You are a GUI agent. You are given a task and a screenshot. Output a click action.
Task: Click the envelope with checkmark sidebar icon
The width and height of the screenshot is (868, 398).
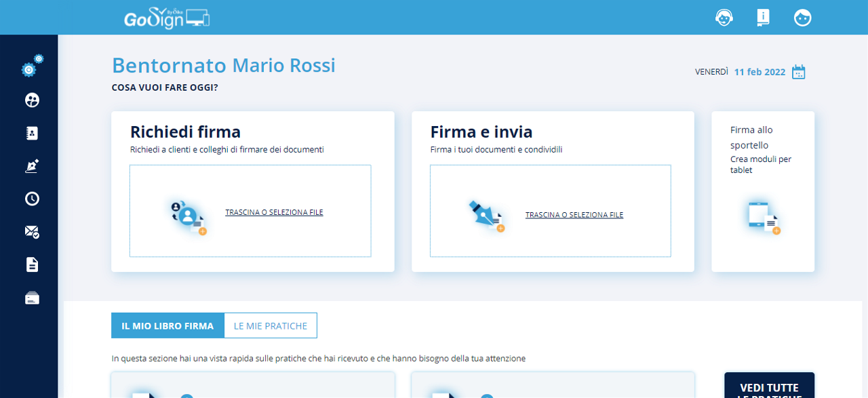coord(32,232)
